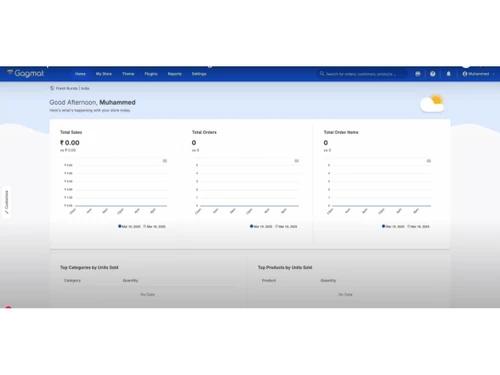Expand the Muhammed account dropdown
500x375 pixels.
[x=479, y=74]
